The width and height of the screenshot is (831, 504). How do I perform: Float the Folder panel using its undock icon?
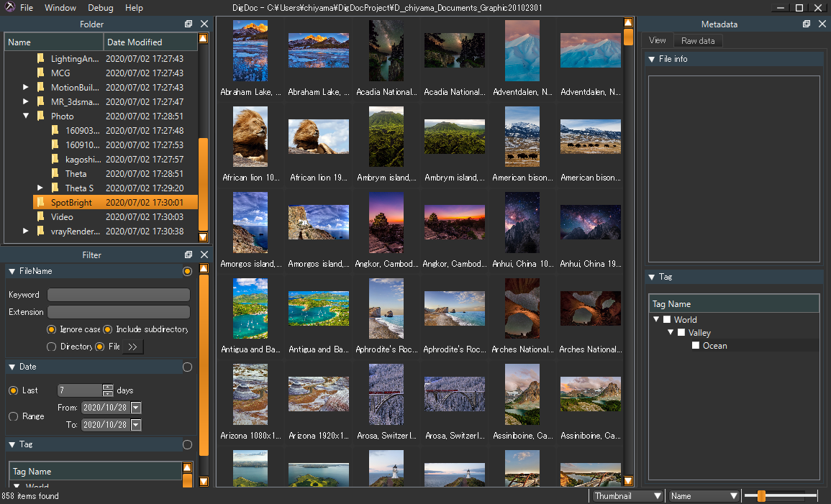pos(188,24)
